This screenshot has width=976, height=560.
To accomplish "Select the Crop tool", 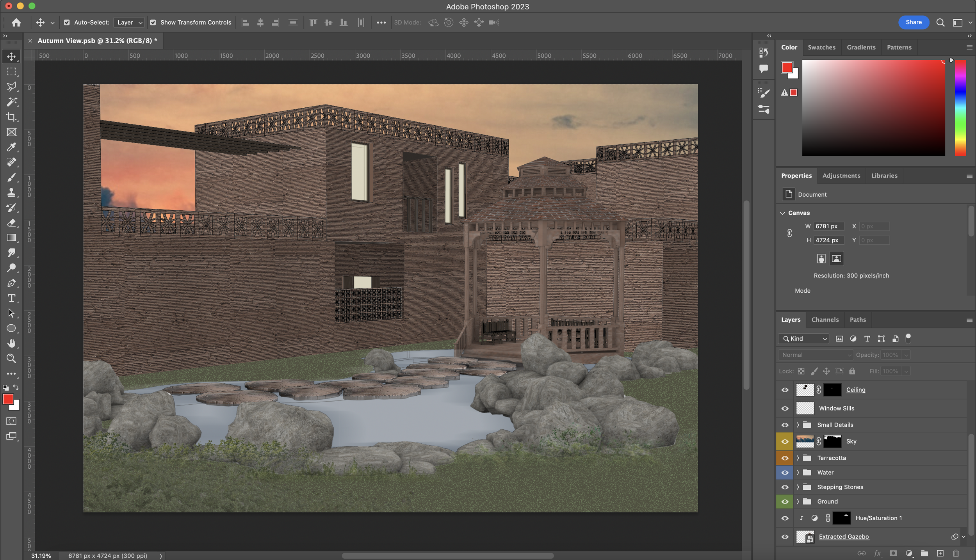I will pos(11,117).
